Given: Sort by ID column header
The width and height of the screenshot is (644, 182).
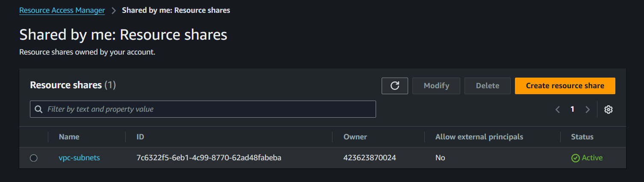Looking at the screenshot, I should pos(140,137).
